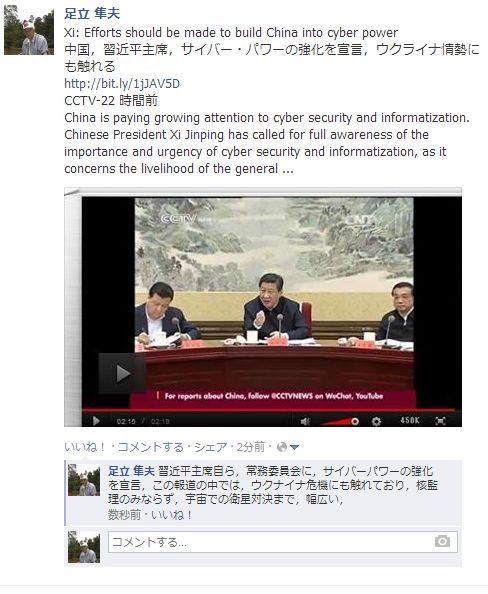Click コメントする link under the post

pyautogui.click(x=151, y=447)
